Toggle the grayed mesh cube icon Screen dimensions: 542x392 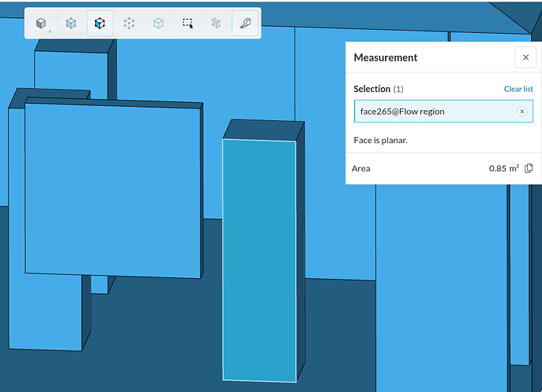click(x=216, y=23)
